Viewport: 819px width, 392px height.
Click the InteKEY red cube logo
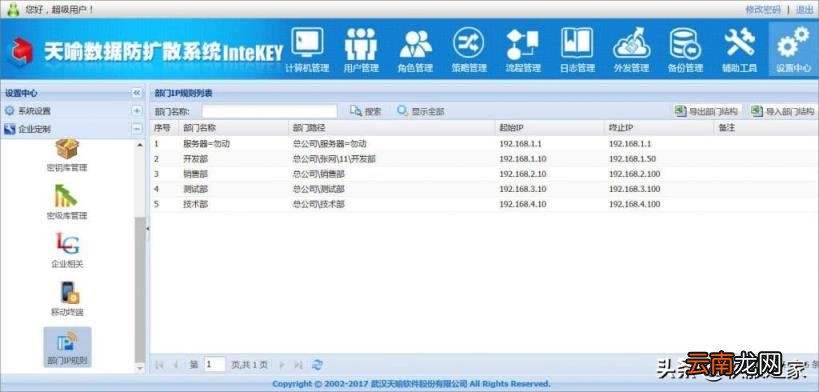(x=21, y=52)
